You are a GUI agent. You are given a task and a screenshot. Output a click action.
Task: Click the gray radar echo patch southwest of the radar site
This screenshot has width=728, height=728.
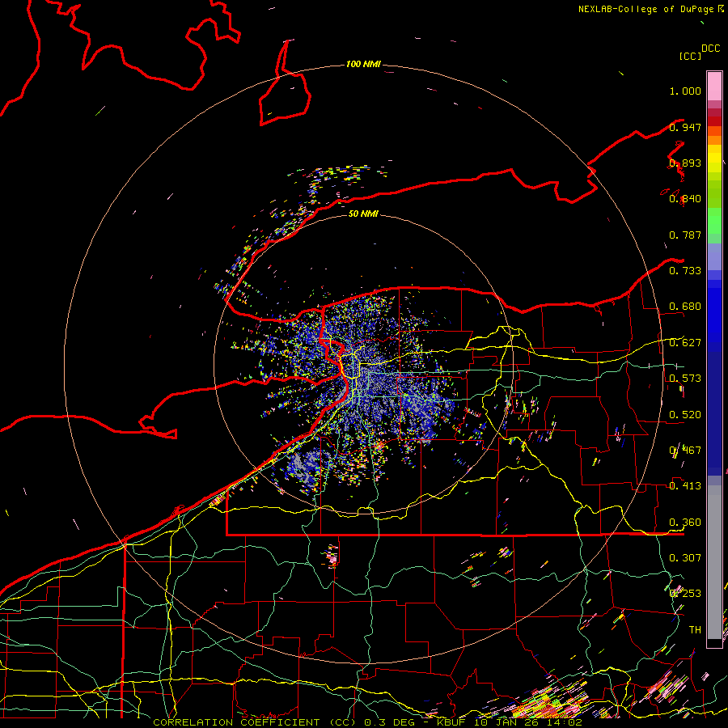(x=304, y=467)
